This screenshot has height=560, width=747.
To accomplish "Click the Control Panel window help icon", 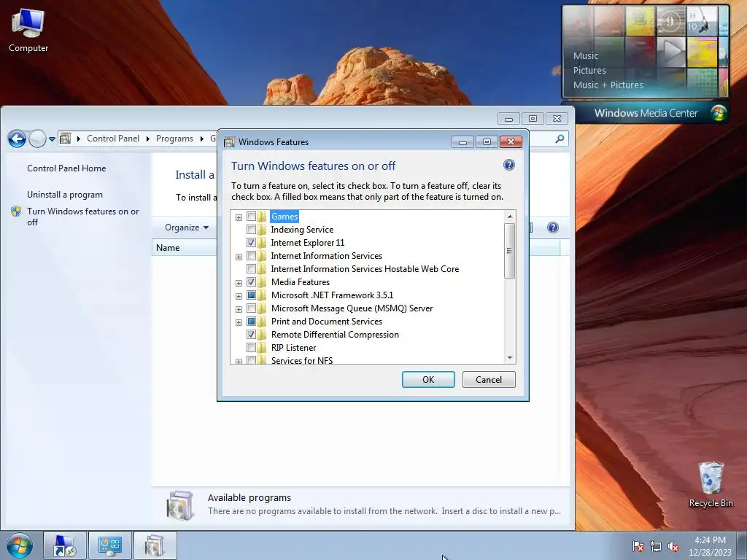I will [x=553, y=227].
